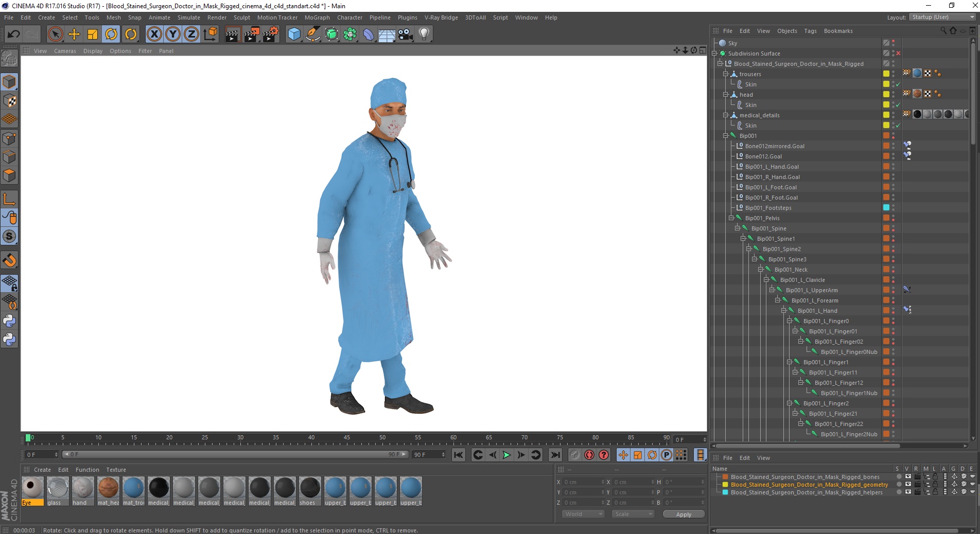Collapse the trousers object node
980x534 pixels.
[726, 74]
